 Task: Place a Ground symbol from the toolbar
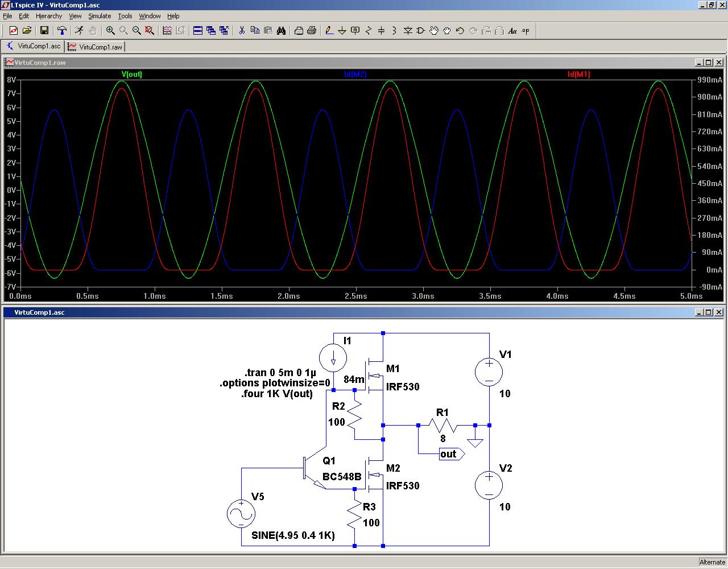(342, 31)
